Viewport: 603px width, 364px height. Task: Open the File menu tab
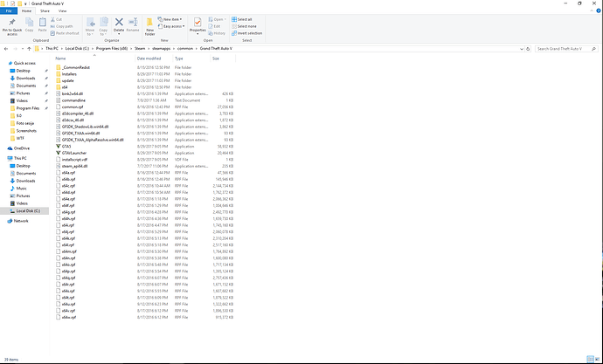click(9, 11)
